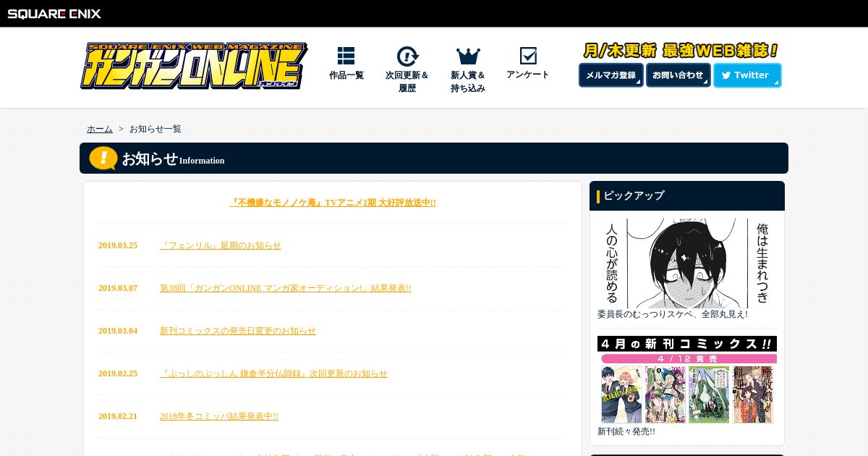Image resolution: width=868 pixels, height=456 pixels.
Task: Open the Twitter button
Action: (x=747, y=75)
